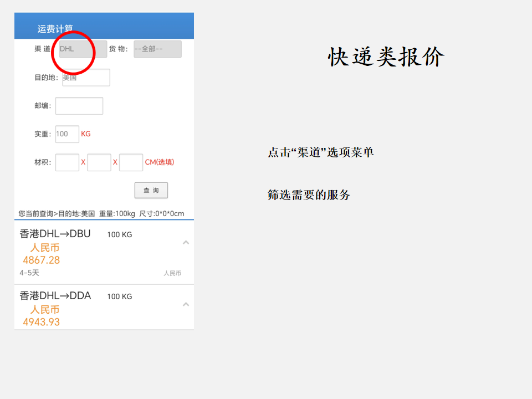The height and width of the screenshot is (399, 532).
Task: Click the first 材积 dimension box
Action: point(67,162)
